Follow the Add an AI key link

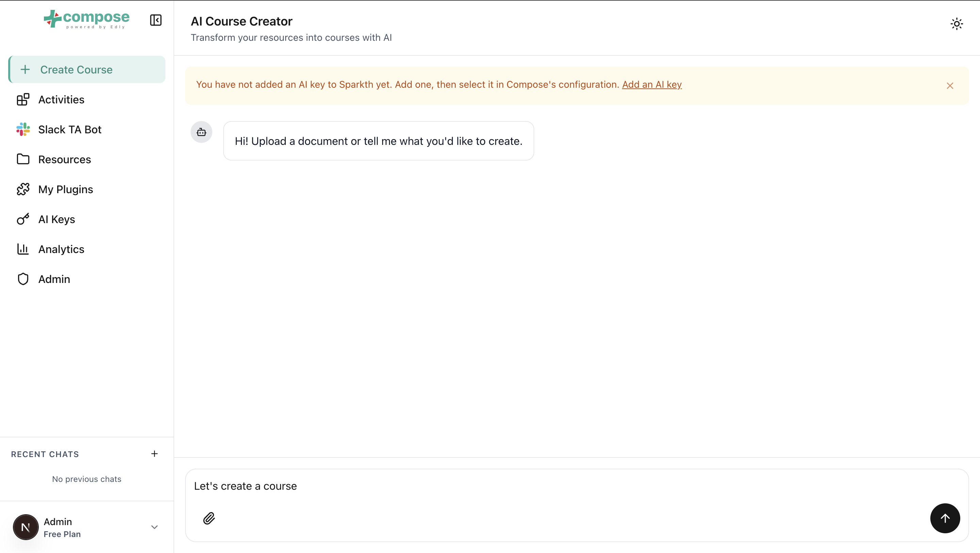click(x=652, y=84)
